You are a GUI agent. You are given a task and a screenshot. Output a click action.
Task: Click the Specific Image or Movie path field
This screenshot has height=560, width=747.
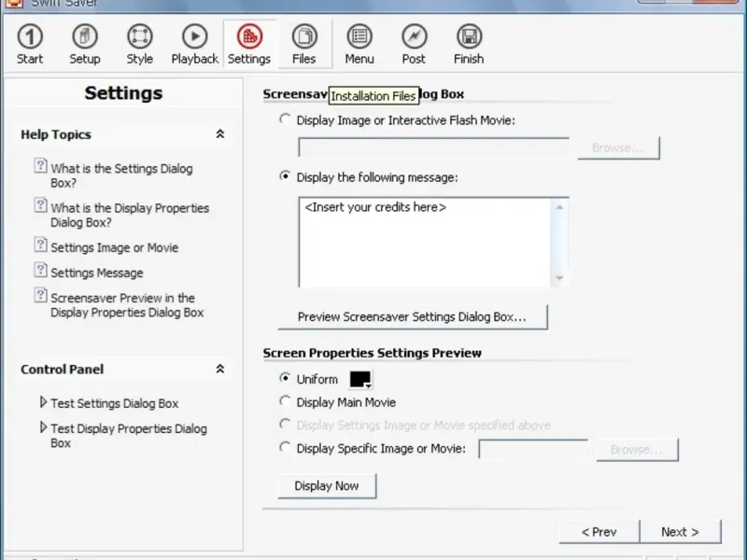533,450
